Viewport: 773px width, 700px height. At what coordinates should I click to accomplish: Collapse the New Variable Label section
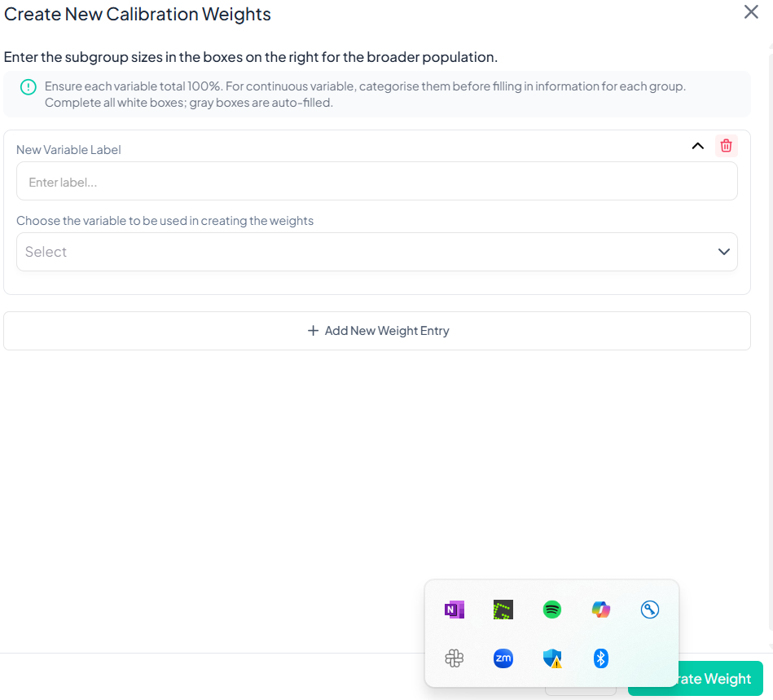click(697, 146)
